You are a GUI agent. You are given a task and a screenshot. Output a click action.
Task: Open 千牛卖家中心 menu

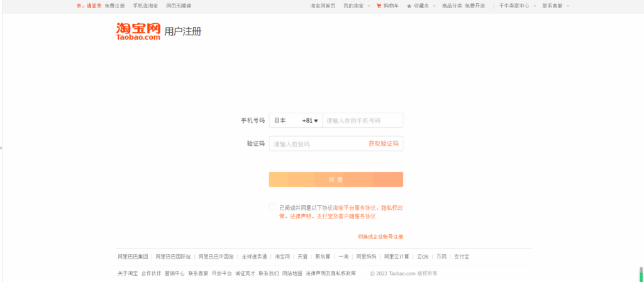pos(514,6)
